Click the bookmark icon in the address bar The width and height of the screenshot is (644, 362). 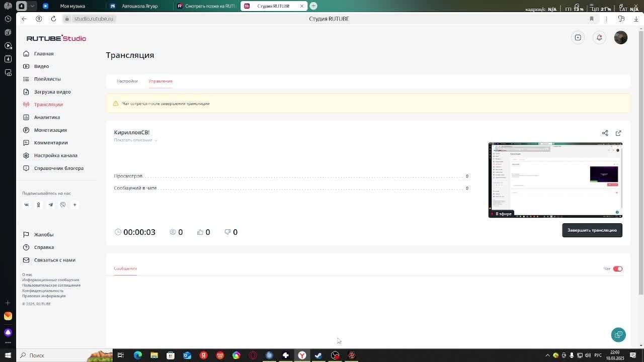(592, 19)
